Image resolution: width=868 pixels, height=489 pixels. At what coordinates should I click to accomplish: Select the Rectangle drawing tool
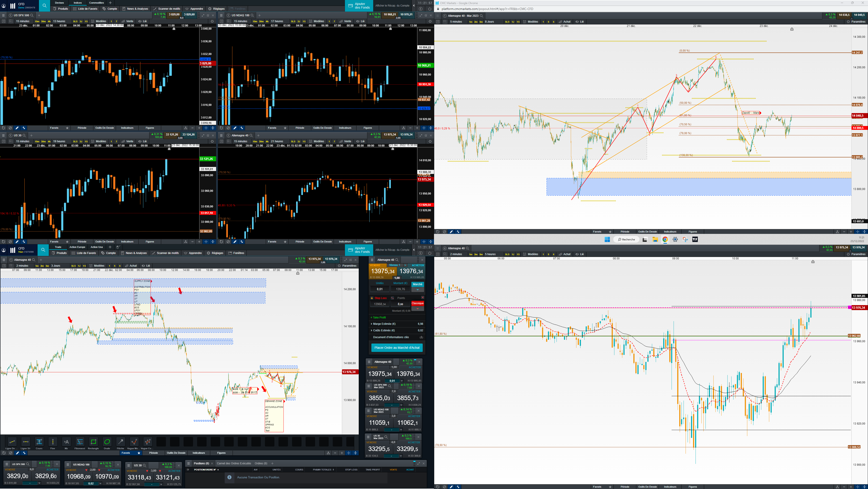(x=93, y=442)
